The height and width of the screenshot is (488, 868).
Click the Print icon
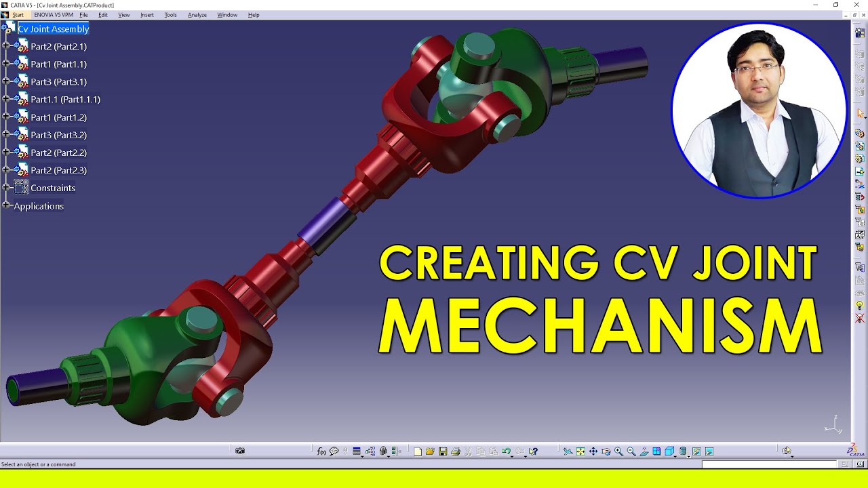pos(456,451)
